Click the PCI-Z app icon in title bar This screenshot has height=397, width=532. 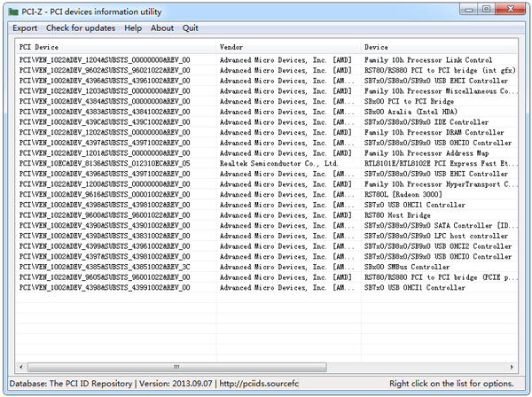[x=13, y=12]
